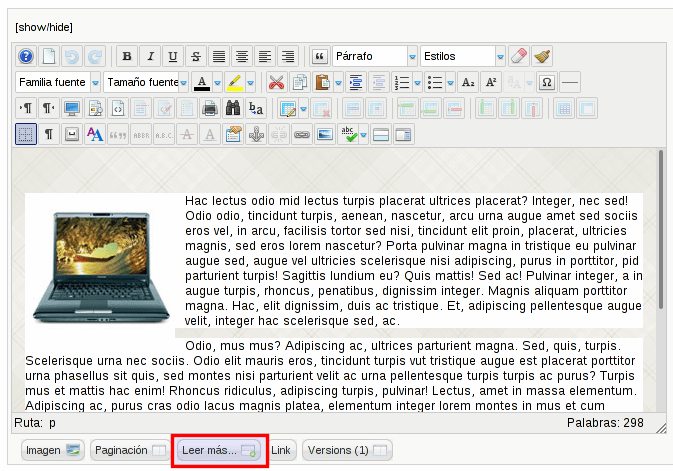Apply left text alignment
Viewport: 673px width, 471px height.
coord(264,56)
